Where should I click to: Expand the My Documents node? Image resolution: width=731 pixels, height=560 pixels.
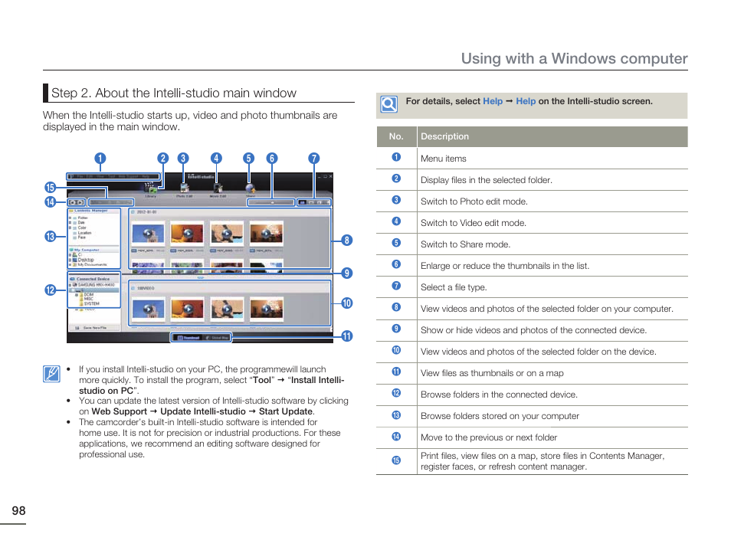click(70, 264)
